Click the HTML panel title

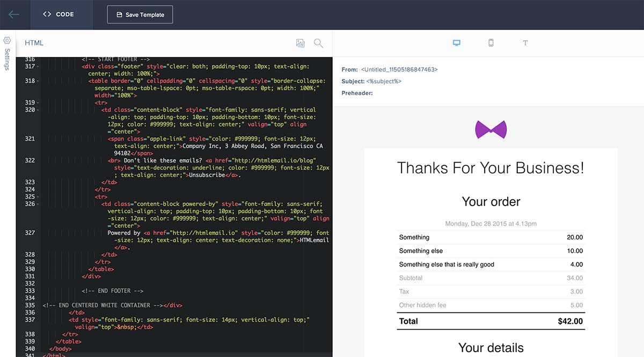(x=34, y=43)
